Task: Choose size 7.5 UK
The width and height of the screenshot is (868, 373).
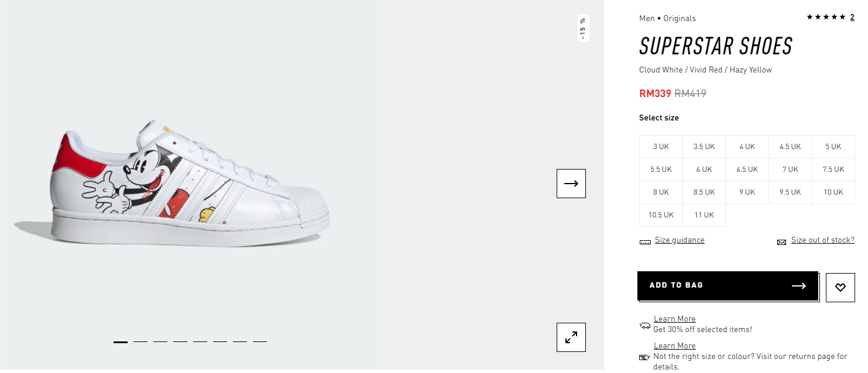Action: pos(833,170)
